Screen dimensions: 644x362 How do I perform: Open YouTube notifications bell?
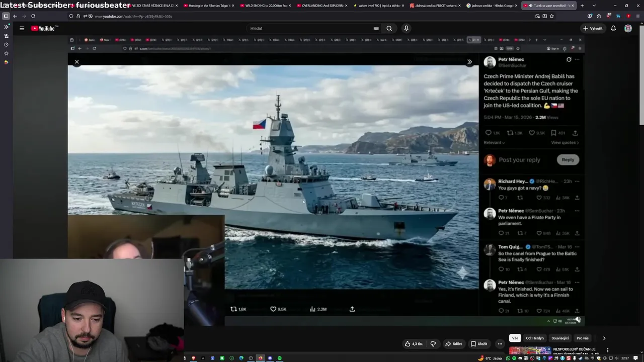pyautogui.click(x=613, y=28)
